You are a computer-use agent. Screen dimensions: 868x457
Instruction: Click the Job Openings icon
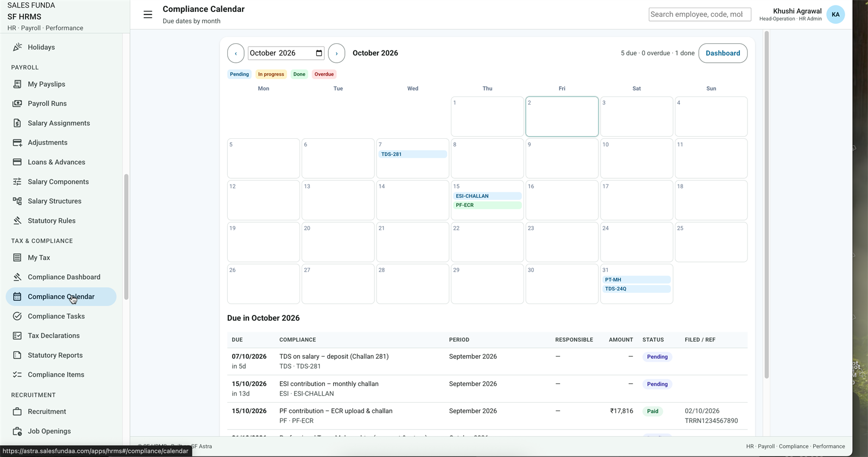click(x=17, y=431)
